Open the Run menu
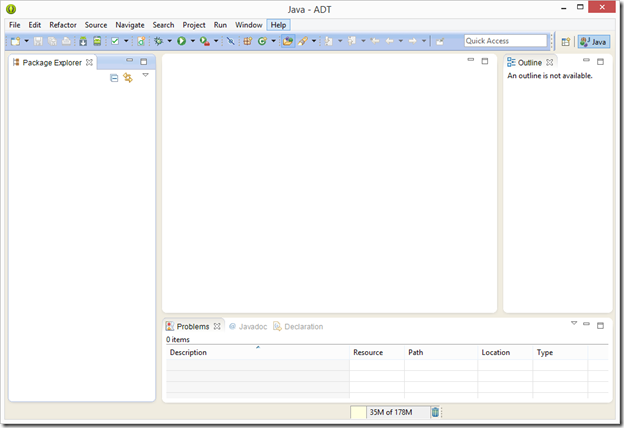Screen dimensions: 624x428 pyautogui.click(x=220, y=25)
